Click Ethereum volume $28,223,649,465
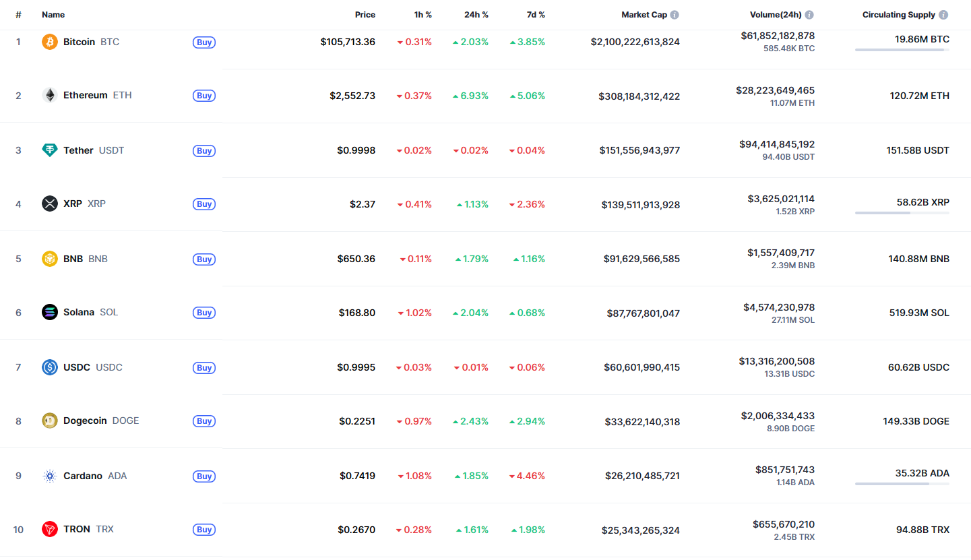This screenshot has width=971, height=560. coord(776,90)
